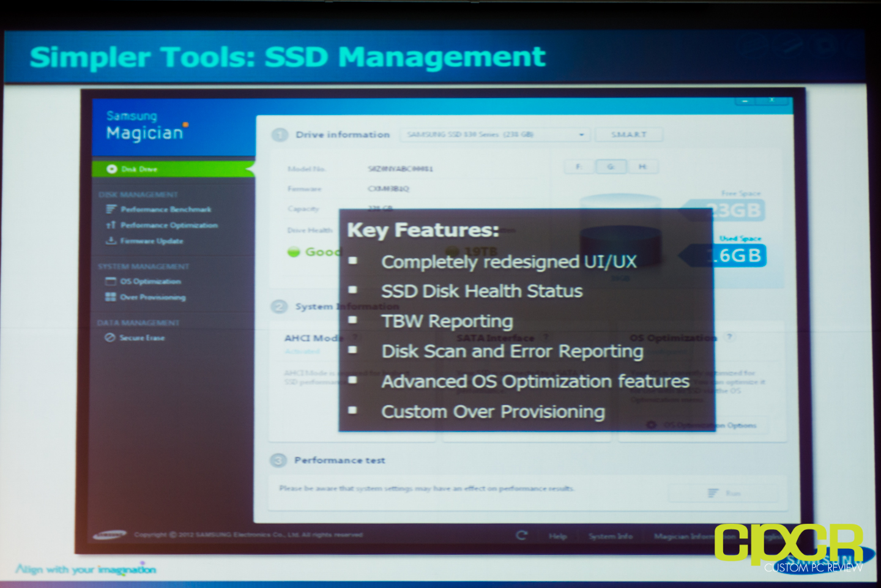Screen dimensions: 881x588
Task: Open System Info in the bottom bar
Action: 611,536
